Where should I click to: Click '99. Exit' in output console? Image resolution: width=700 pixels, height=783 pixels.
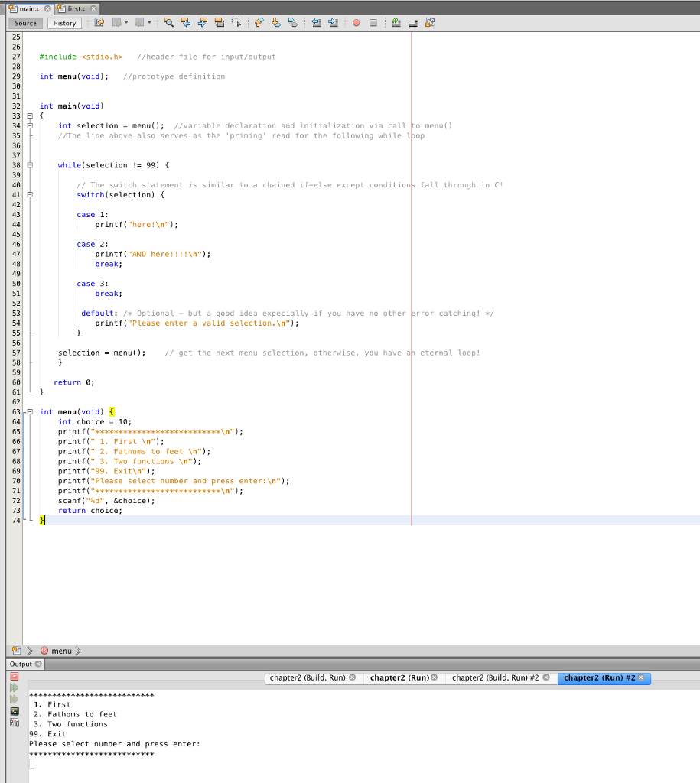pyautogui.click(x=47, y=733)
